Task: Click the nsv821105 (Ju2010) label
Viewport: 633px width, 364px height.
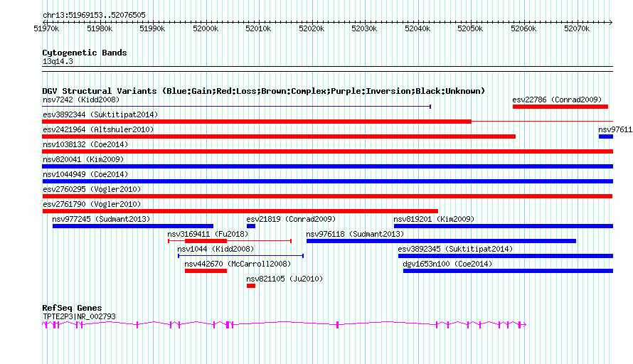Action: click(x=284, y=279)
